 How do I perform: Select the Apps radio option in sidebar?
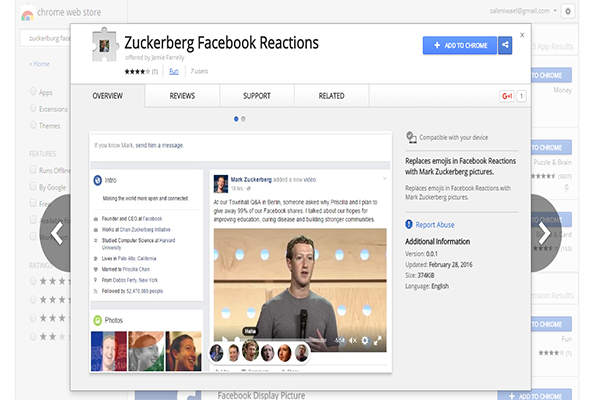[33, 91]
